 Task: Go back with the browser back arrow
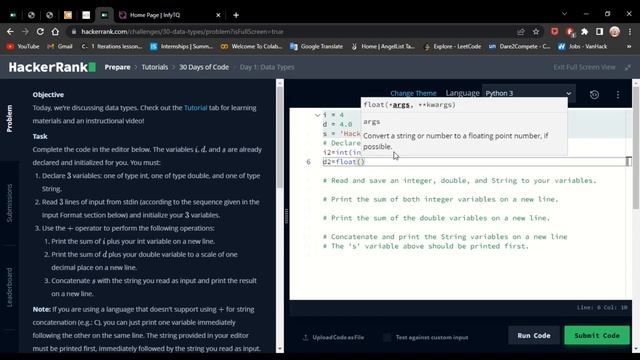click(x=10, y=31)
